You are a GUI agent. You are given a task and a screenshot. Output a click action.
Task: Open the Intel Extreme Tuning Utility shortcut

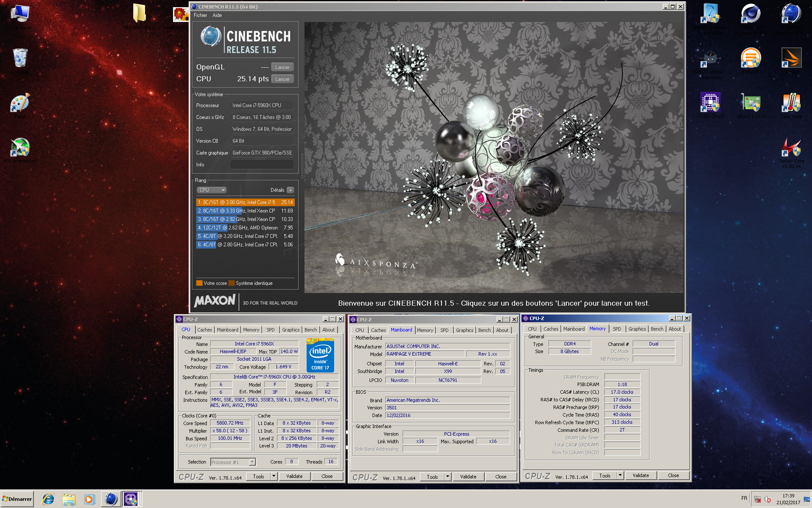pyautogui.click(x=710, y=19)
